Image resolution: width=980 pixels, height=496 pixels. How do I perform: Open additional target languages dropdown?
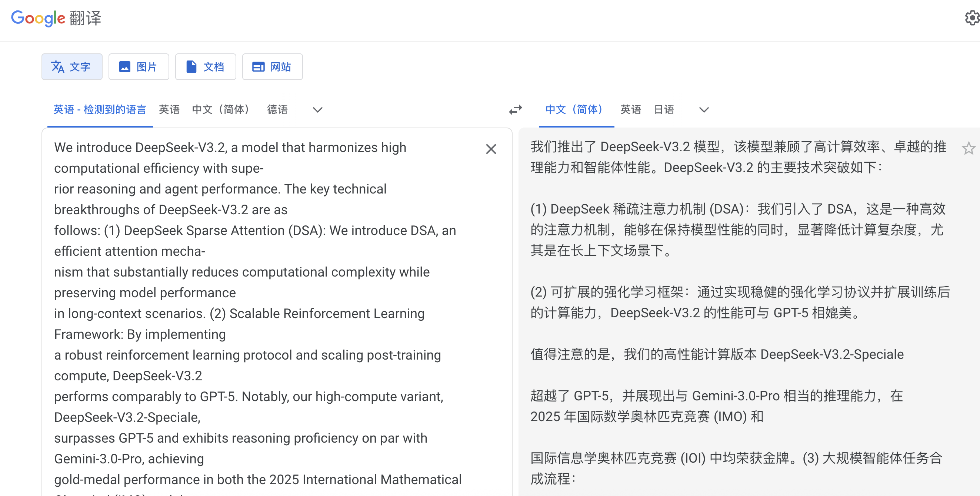pos(703,110)
